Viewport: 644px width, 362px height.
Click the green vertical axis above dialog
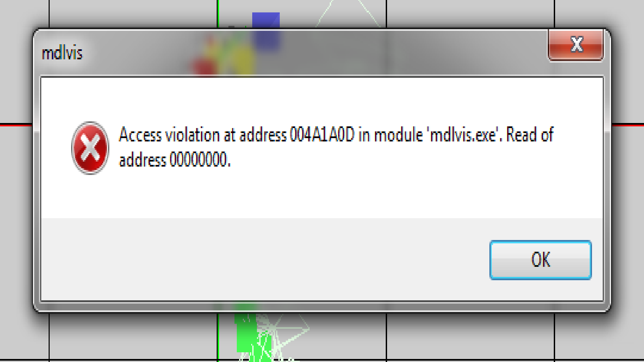click(x=218, y=13)
